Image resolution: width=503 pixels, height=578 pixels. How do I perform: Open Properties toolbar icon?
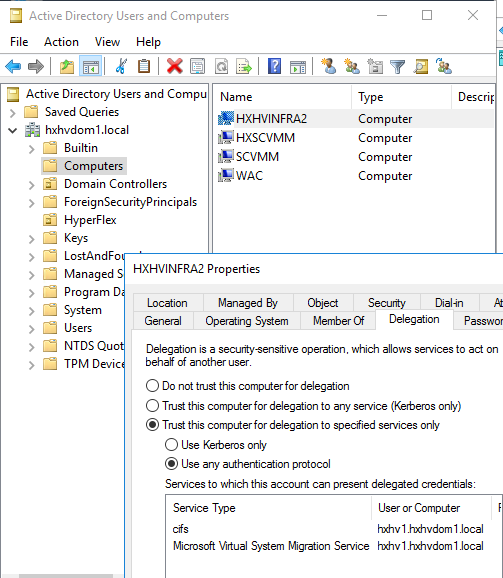tap(198, 67)
